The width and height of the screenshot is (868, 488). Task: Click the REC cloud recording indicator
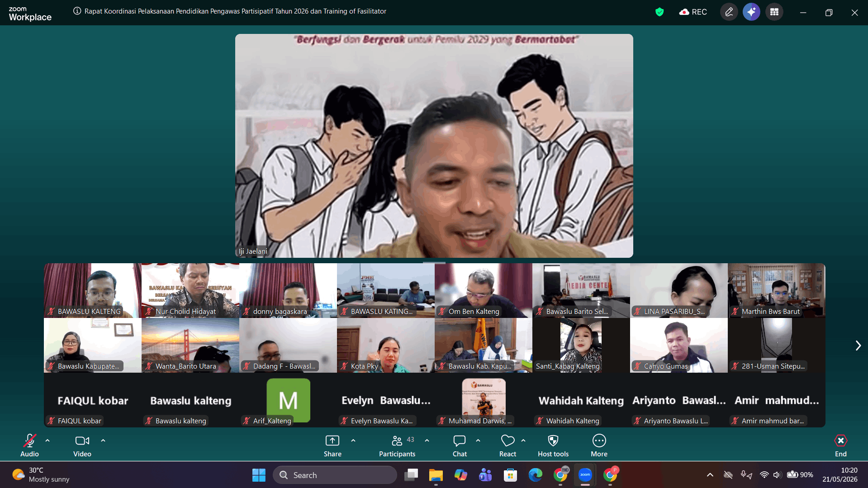pos(693,12)
